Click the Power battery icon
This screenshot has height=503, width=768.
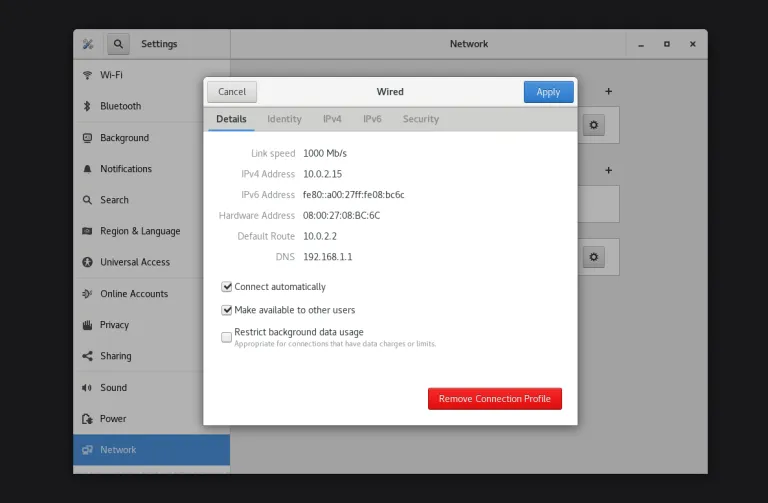(87, 419)
